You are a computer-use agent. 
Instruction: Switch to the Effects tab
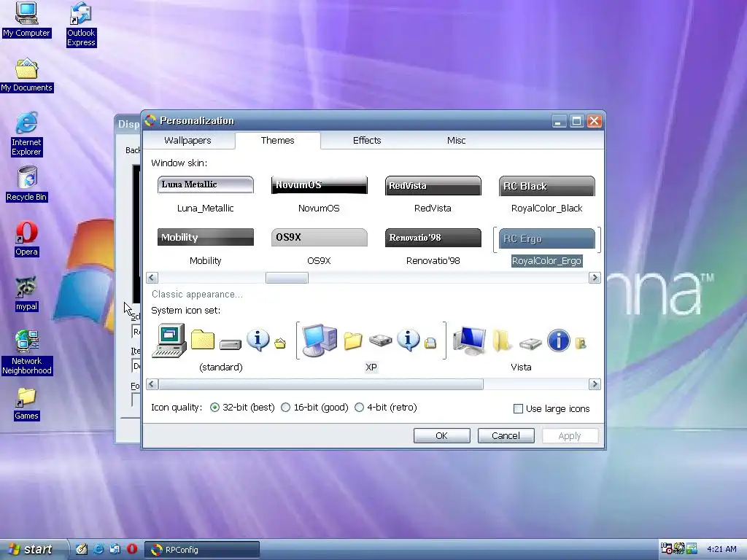(x=367, y=141)
